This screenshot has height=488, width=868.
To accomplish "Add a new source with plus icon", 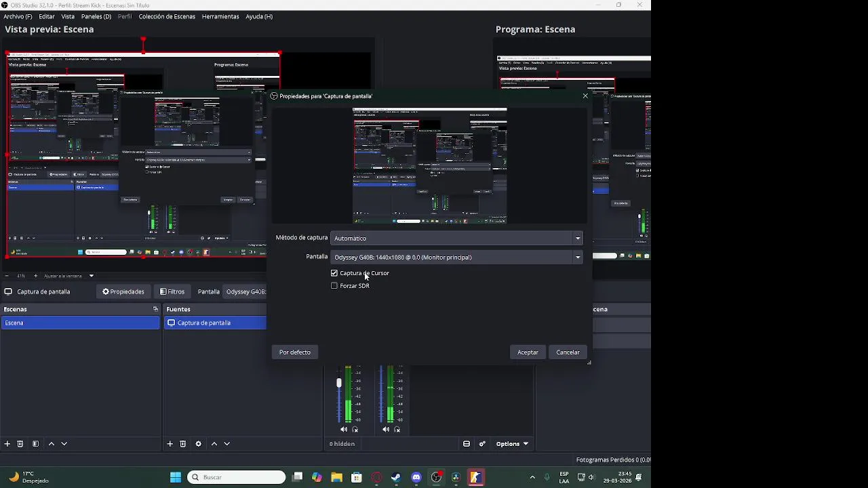I will (170, 444).
